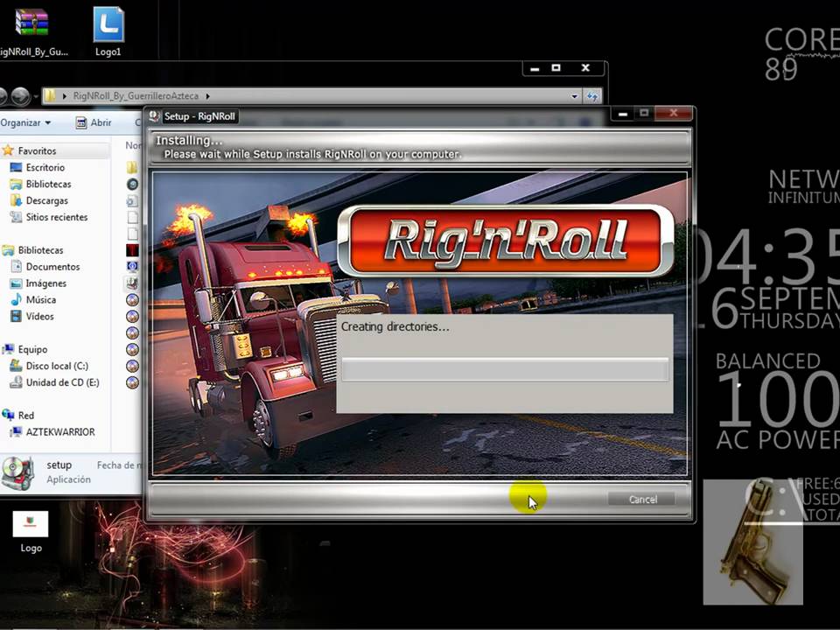
Task: Click CD drive (E:) icon in sidebar
Action: click(16, 382)
